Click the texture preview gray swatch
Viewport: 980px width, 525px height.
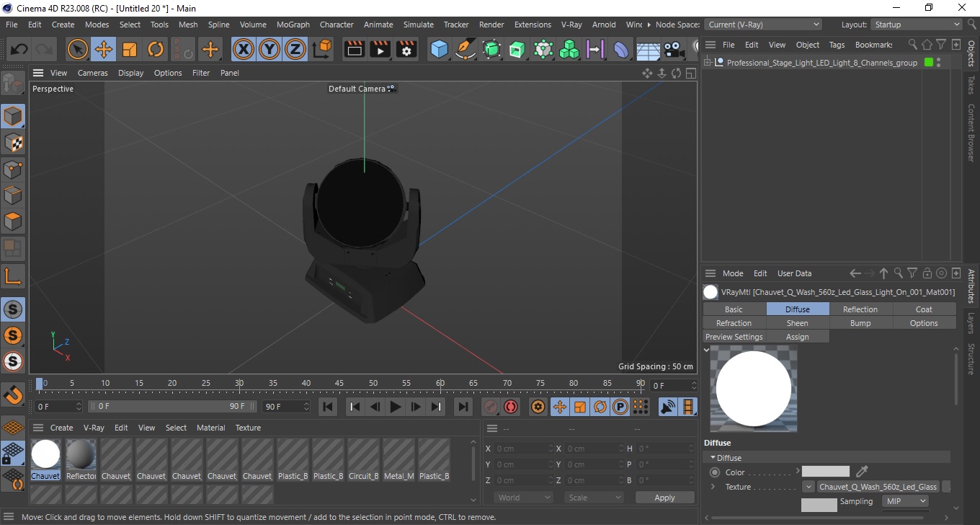[819, 505]
